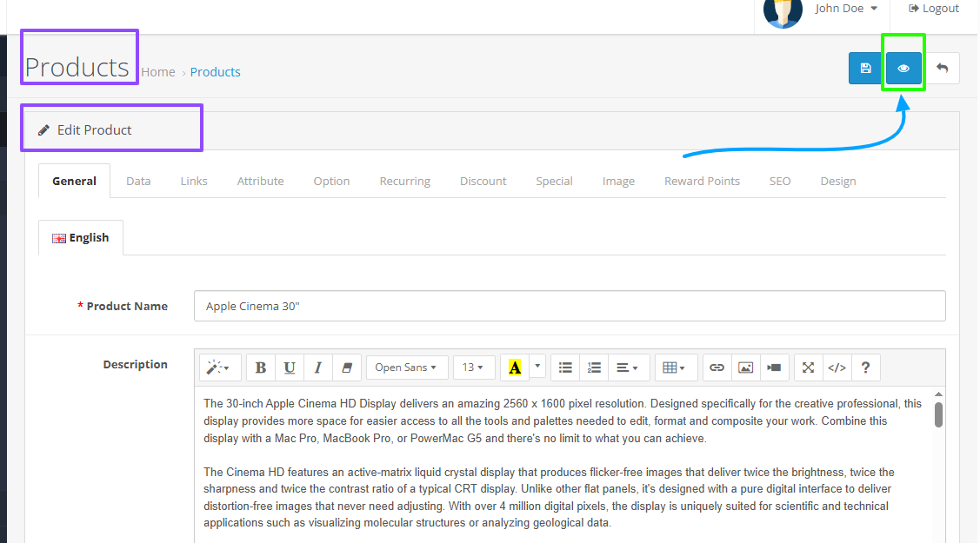The image size is (980, 543).
Task: Open the magic wand style dropdown
Action: [x=217, y=368]
